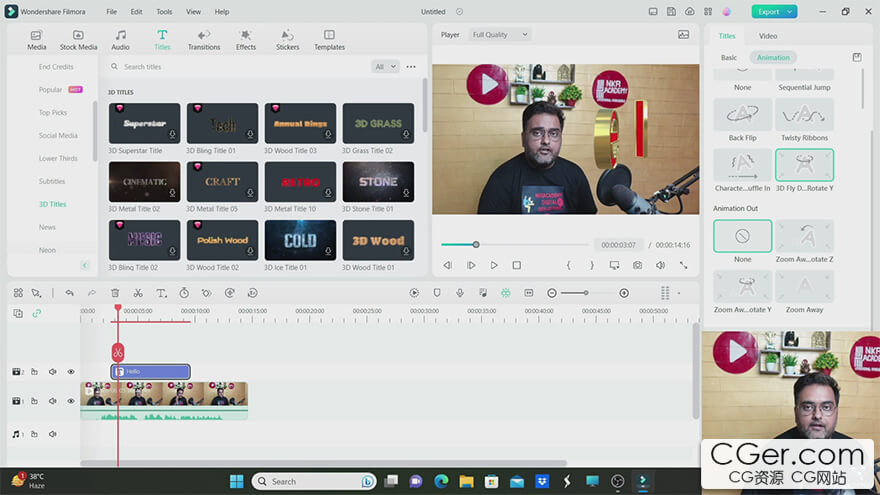Select the Subtitles category
Screen dimensions: 880x495
[x=52, y=181]
